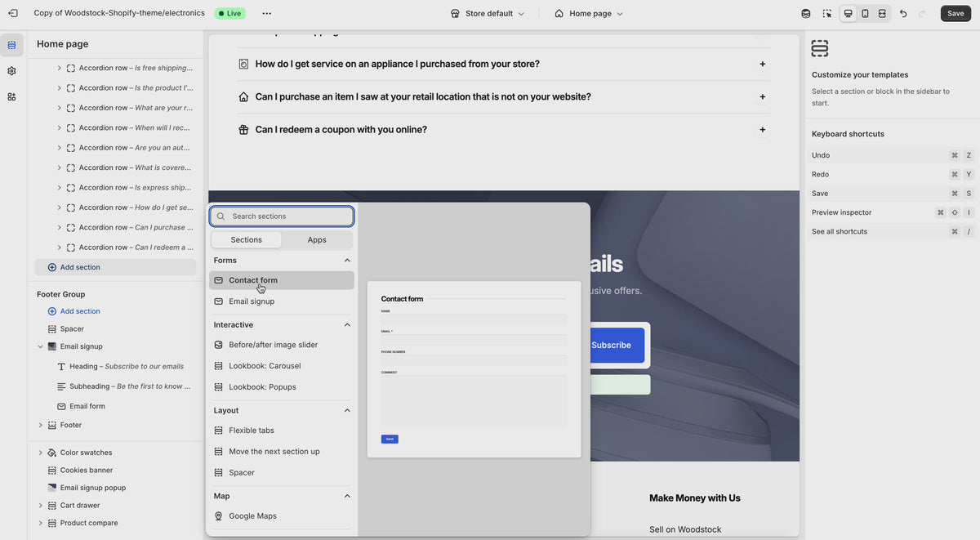Click the Heading block text icon
Screen dimensions: 980x540
61,366
